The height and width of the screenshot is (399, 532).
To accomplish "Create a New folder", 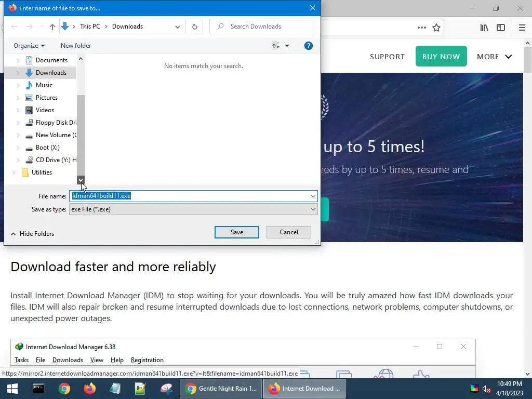I will pos(76,46).
